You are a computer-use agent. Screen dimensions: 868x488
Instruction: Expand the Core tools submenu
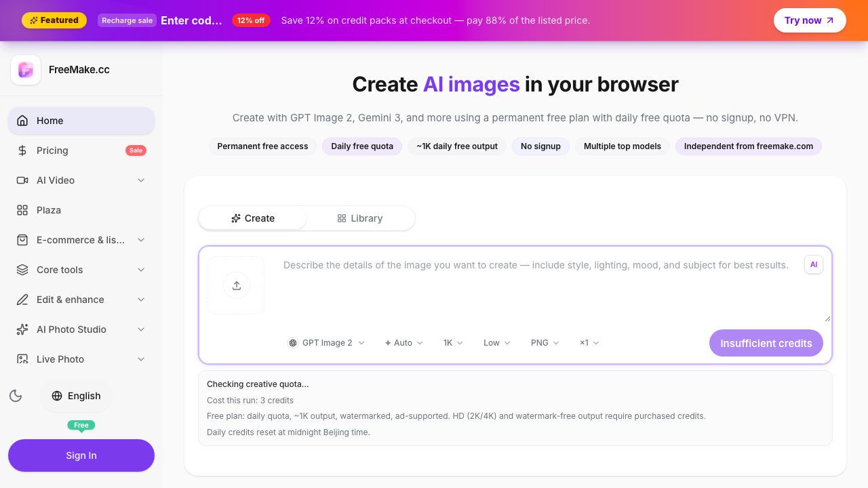click(x=141, y=270)
